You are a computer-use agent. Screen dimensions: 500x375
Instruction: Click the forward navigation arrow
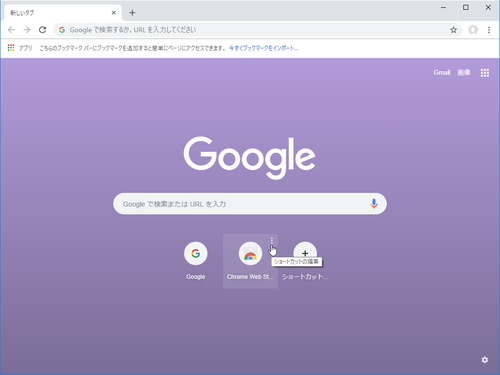pos(27,30)
